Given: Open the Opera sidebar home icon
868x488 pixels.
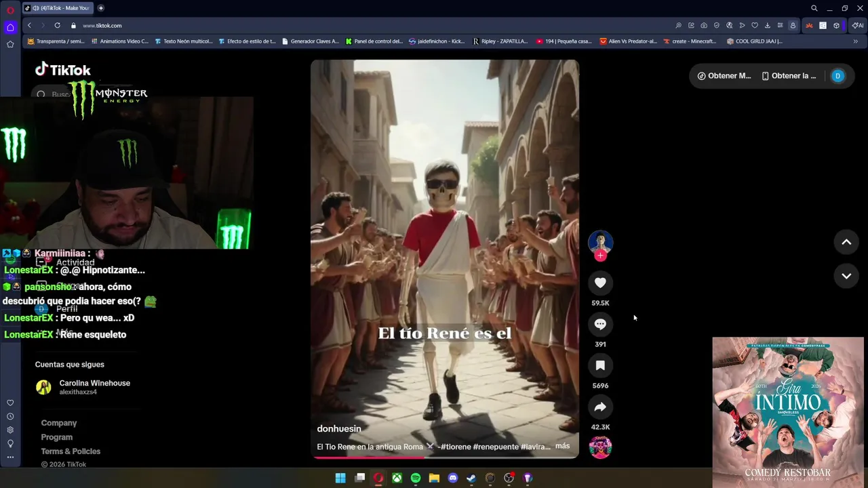Looking at the screenshot, I should click(x=10, y=27).
